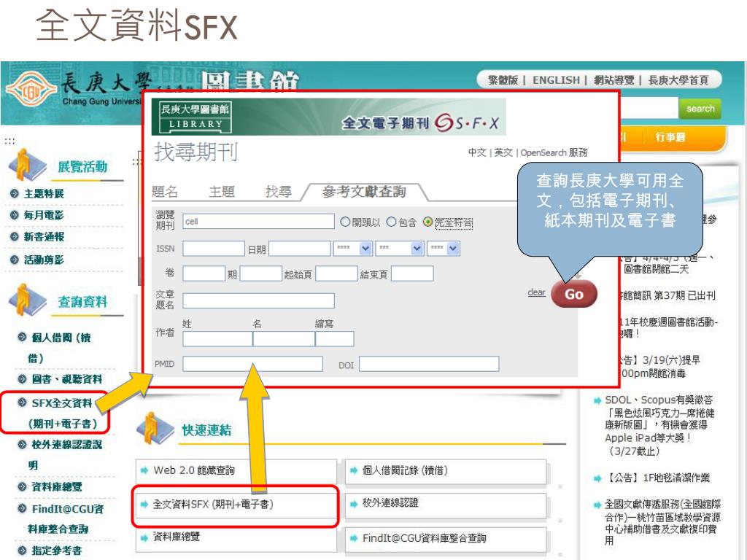This screenshot has height=560, width=747.
Task: Select the 開頭以 radio option
Action: tap(345, 222)
